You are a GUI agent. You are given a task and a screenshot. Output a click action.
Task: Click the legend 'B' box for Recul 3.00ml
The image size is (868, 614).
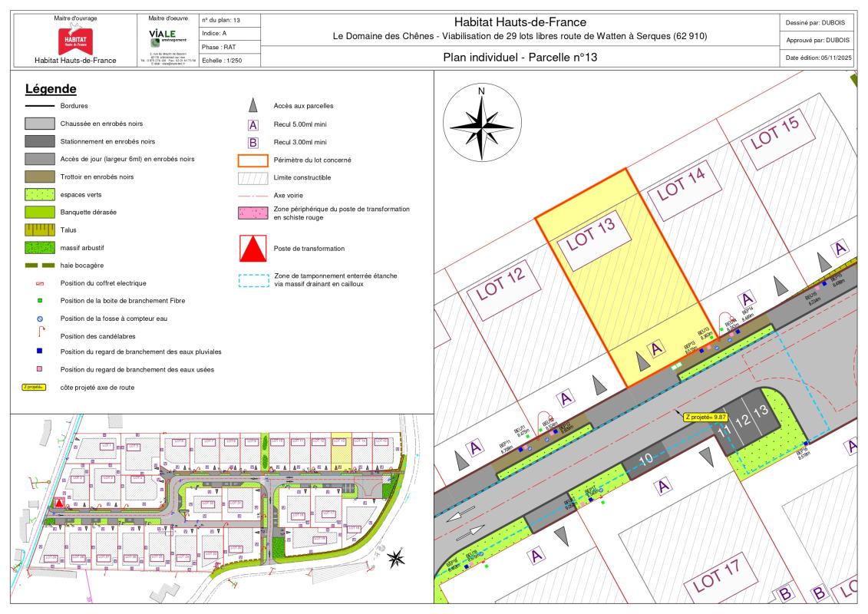pos(253,142)
